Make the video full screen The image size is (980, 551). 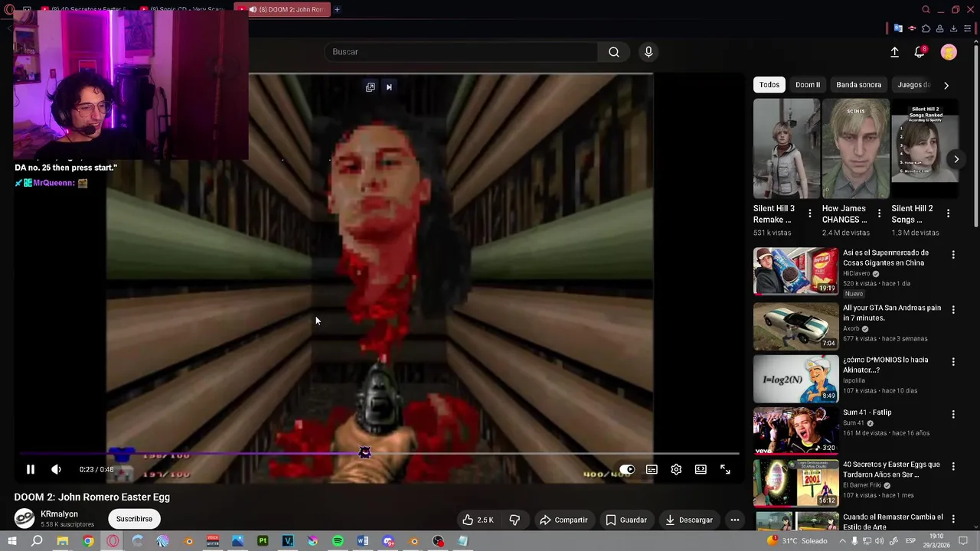(x=725, y=470)
